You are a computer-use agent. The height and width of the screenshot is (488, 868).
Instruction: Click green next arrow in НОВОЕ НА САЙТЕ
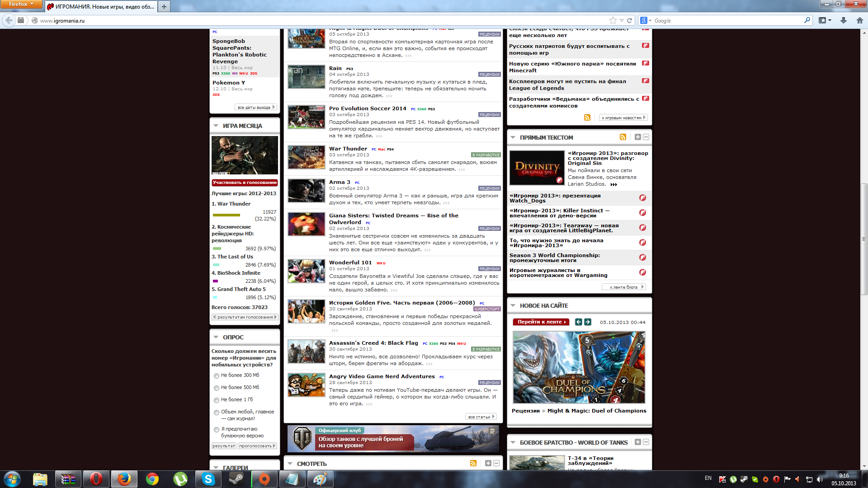coord(587,322)
